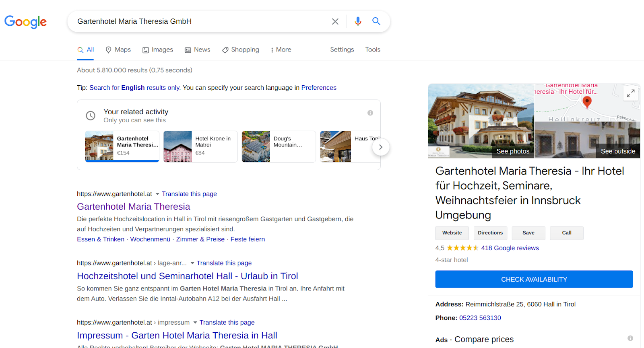Click Translate this page for impressum result

click(227, 323)
